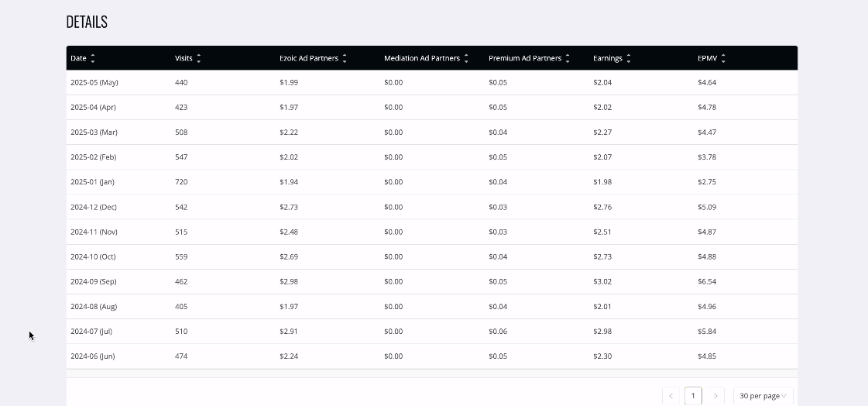Image resolution: width=868 pixels, height=406 pixels.
Task: Select the 2024-11 (Nov) date cell
Action: coord(94,232)
